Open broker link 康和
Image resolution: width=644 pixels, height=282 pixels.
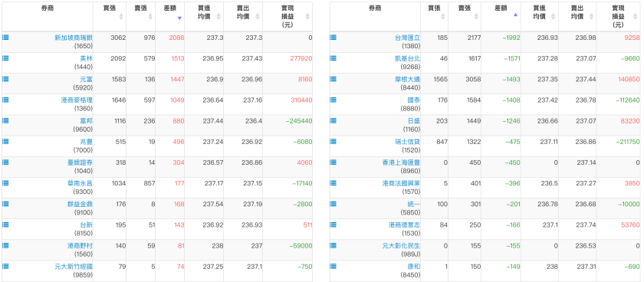tap(414, 267)
